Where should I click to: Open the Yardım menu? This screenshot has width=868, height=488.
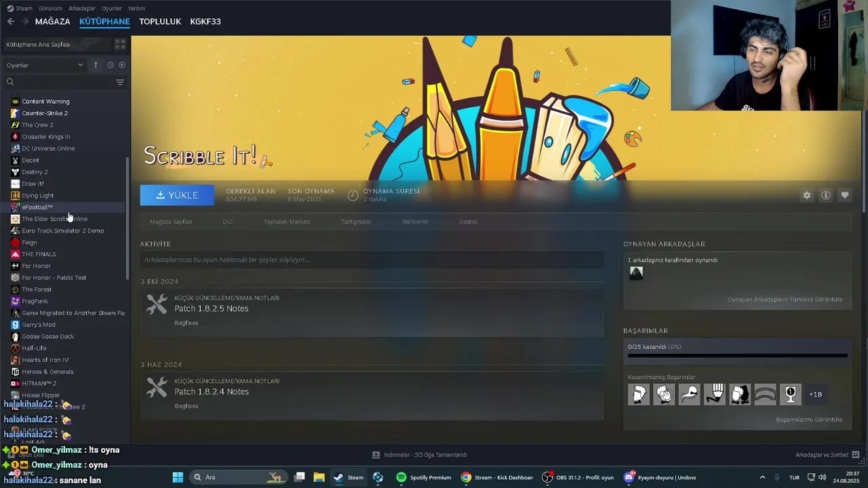[136, 8]
